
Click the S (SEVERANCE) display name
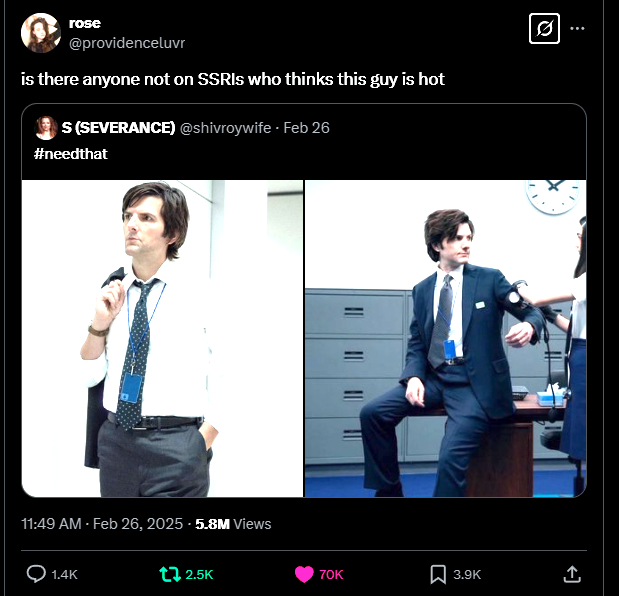pyautogui.click(x=118, y=127)
